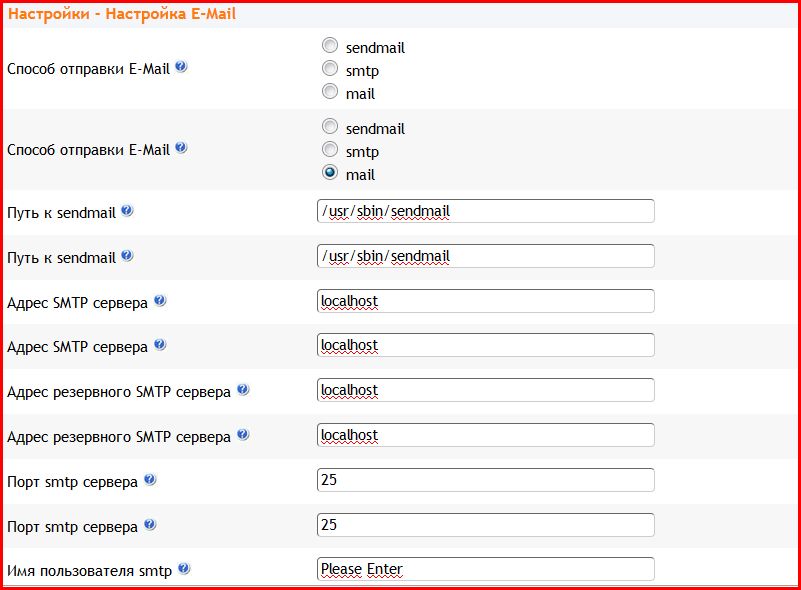Click the first smtp port field containing 25

485,480
